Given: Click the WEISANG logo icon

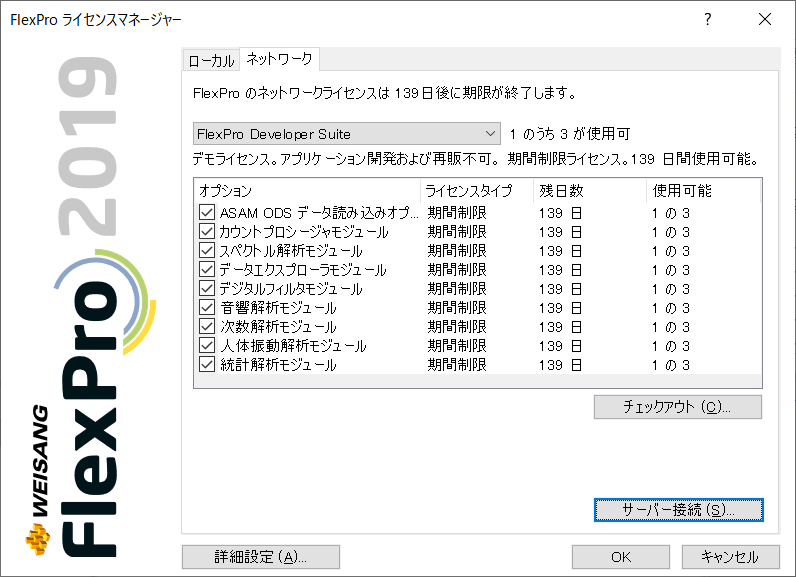Looking at the screenshot, I should pos(38,540).
